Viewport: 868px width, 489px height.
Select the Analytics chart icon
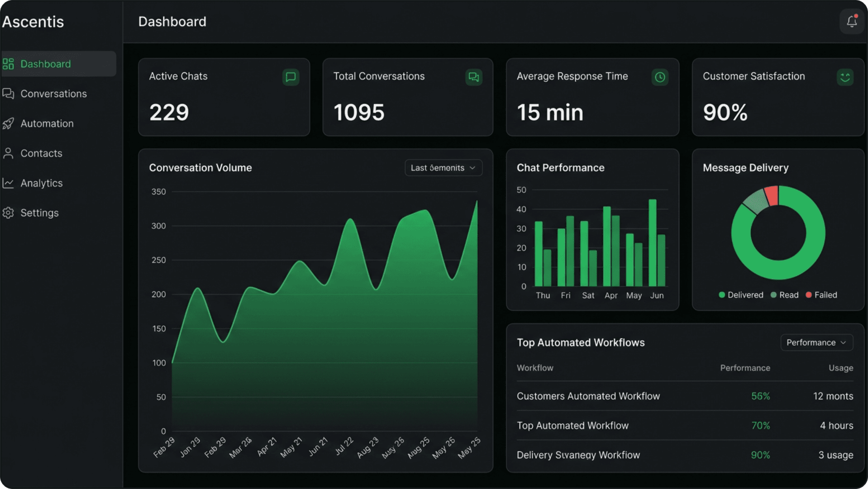(x=8, y=183)
